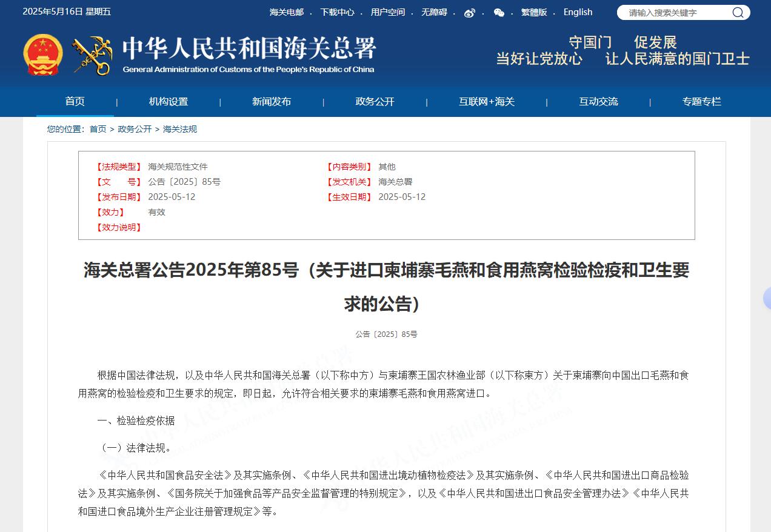Open 专题专栏 navigation menu
771x532 pixels.
click(x=702, y=102)
